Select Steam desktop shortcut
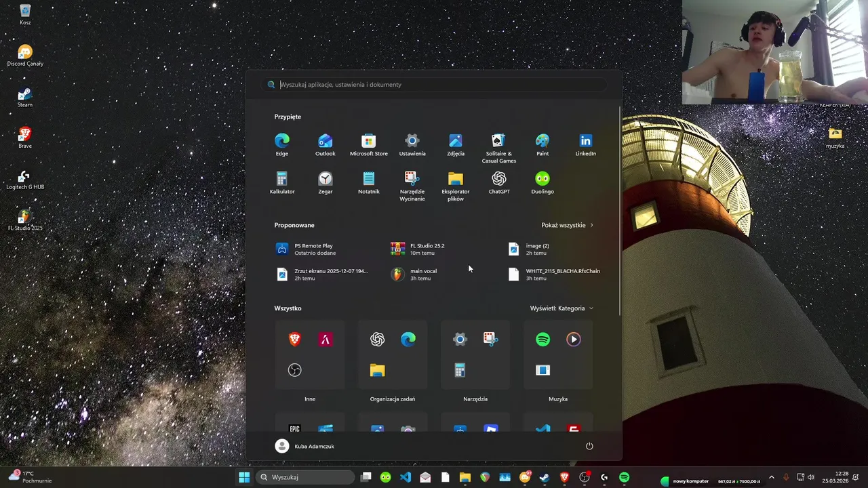This screenshot has height=488, width=868. pos(25,97)
